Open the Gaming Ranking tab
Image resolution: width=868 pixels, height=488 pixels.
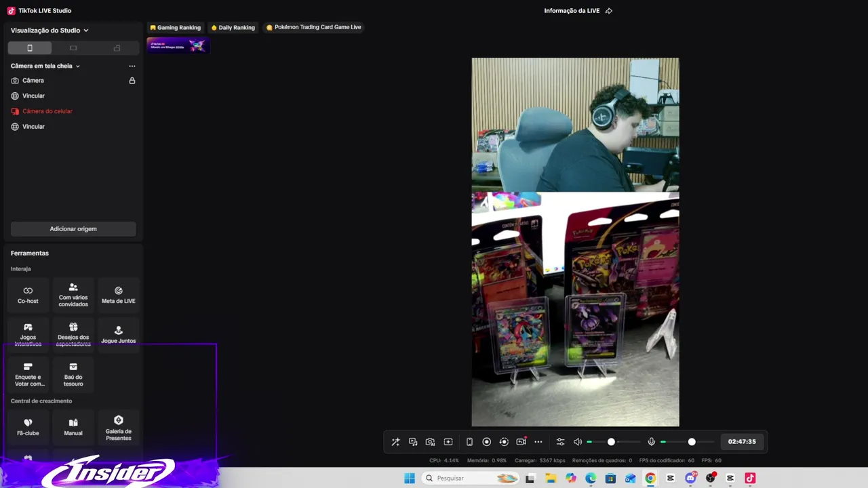pyautogui.click(x=175, y=28)
